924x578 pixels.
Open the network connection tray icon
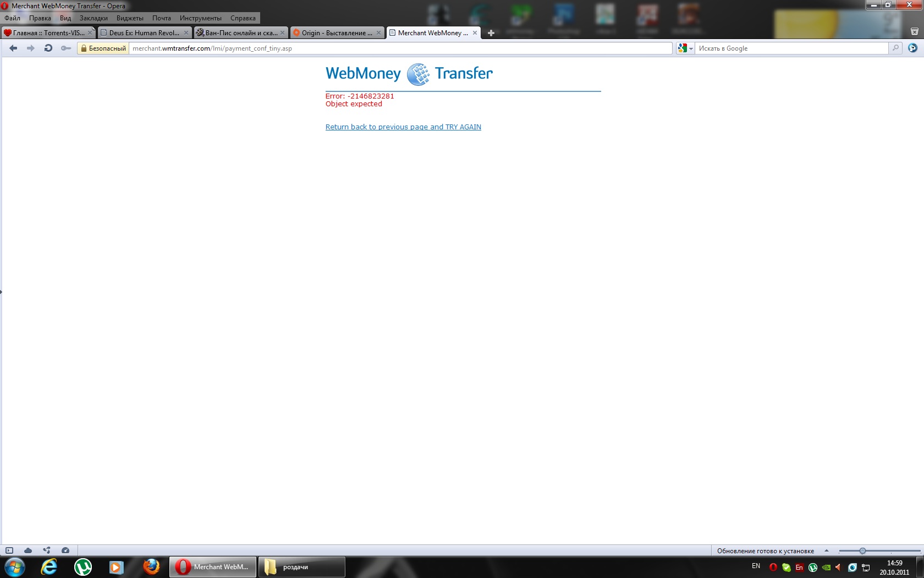(x=866, y=568)
